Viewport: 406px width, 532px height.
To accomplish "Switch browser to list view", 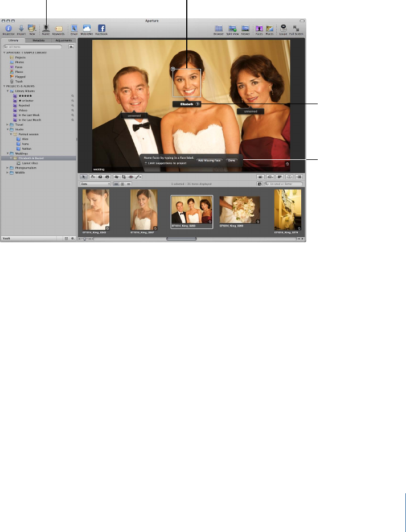I will [129, 184].
